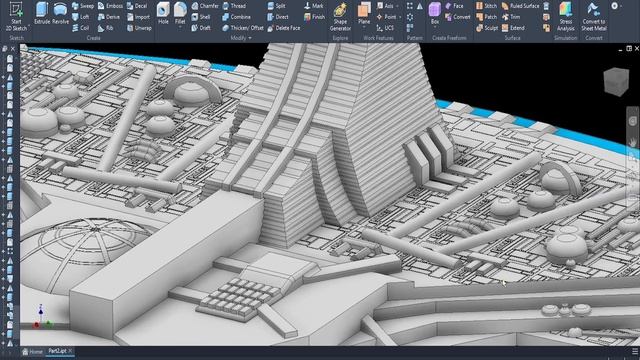
Task: Click the Box freeform tool
Action: (x=435, y=13)
